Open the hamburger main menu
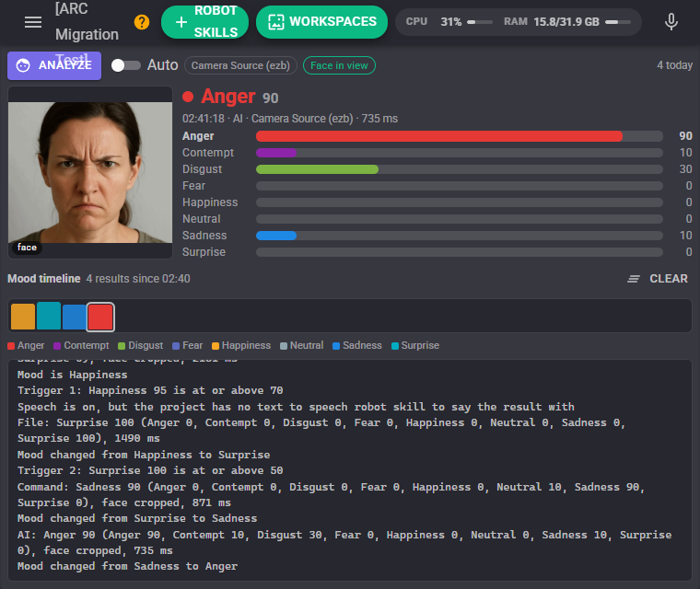Screen dimensions: 700x589 point(33,22)
